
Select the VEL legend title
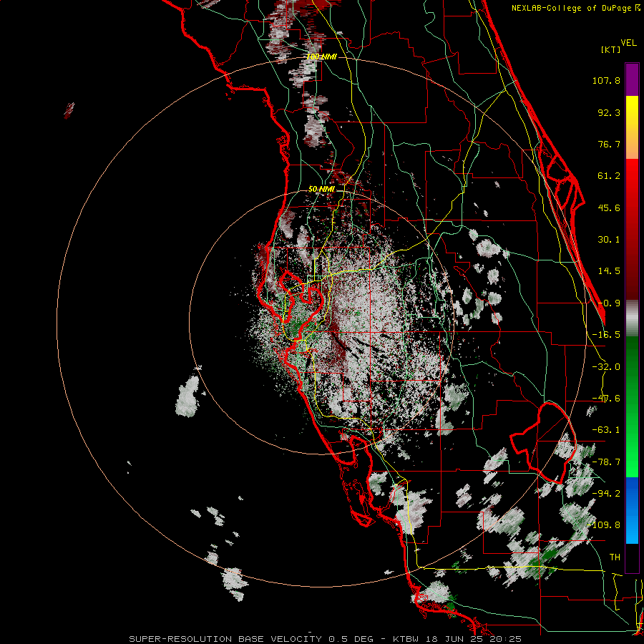tap(628, 43)
